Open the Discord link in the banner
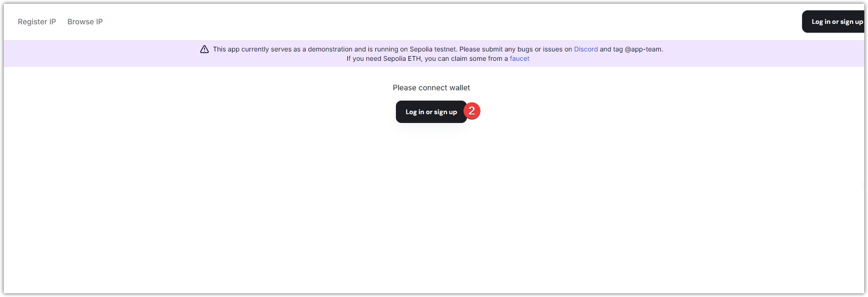Image resolution: width=868 pixels, height=297 pixels. 586,49
